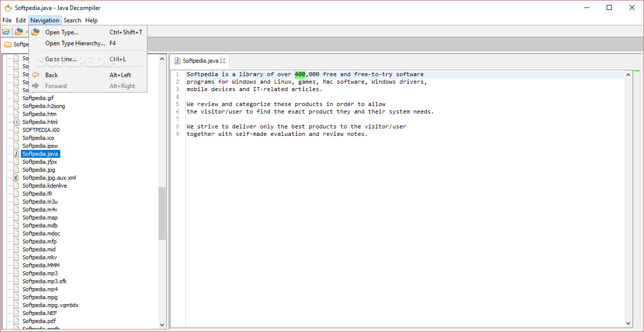Select Softpedia.mfp in the file tree
This screenshot has height=332, width=644.
pos(39,241)
